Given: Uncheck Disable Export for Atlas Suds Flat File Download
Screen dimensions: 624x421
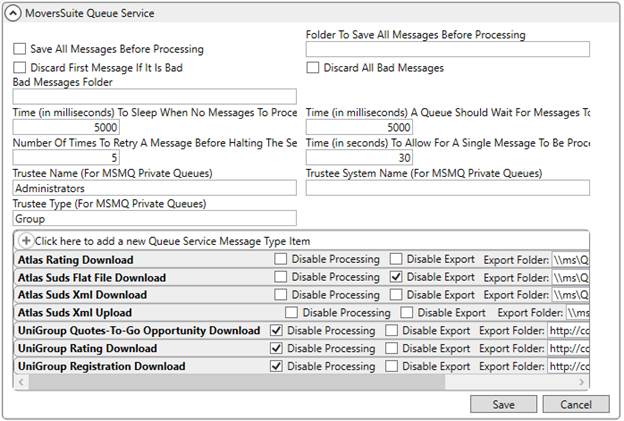Looking at the screenshot, I should [397, 277].
